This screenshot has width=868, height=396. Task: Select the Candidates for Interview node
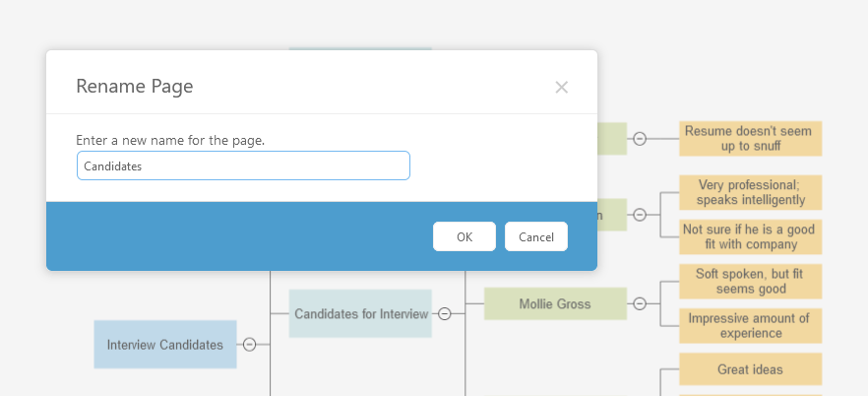[x=360, y=314]
